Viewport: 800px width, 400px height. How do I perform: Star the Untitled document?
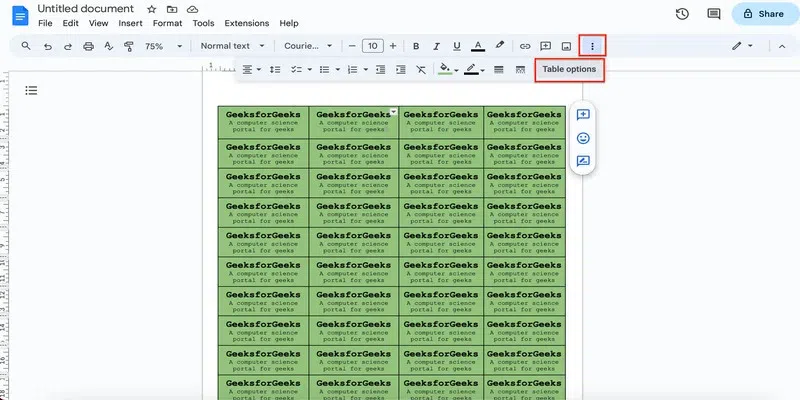[x=152, y=9]
